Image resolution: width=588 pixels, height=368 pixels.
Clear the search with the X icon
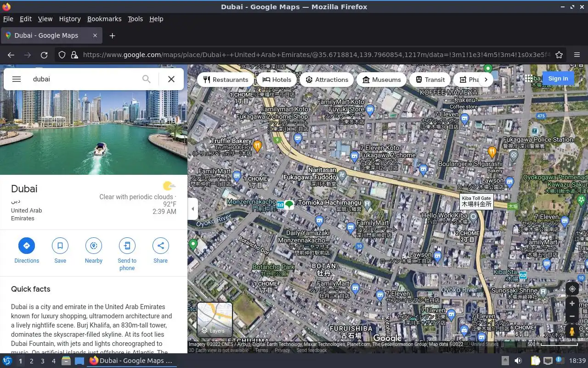[x=171, y=79]
